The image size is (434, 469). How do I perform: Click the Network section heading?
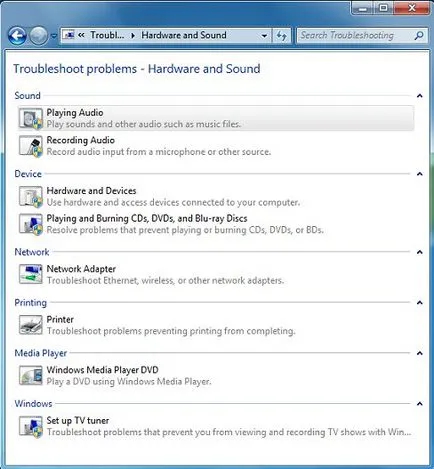pos(32,252)
